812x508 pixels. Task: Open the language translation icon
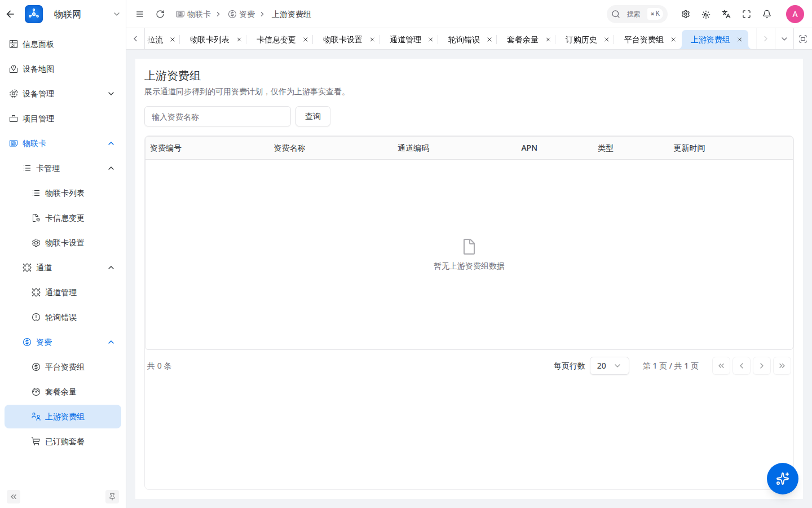pyautogui.click(x=726, y=14)
